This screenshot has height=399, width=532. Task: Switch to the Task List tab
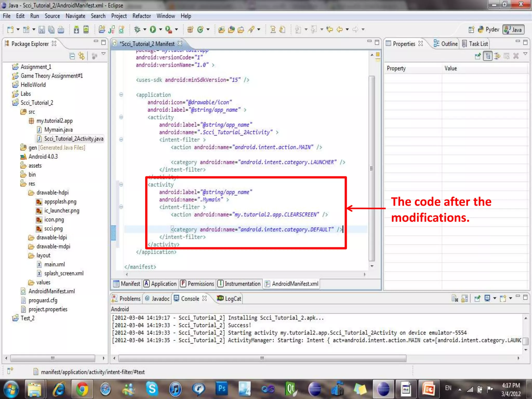click(x=475, y=44)
